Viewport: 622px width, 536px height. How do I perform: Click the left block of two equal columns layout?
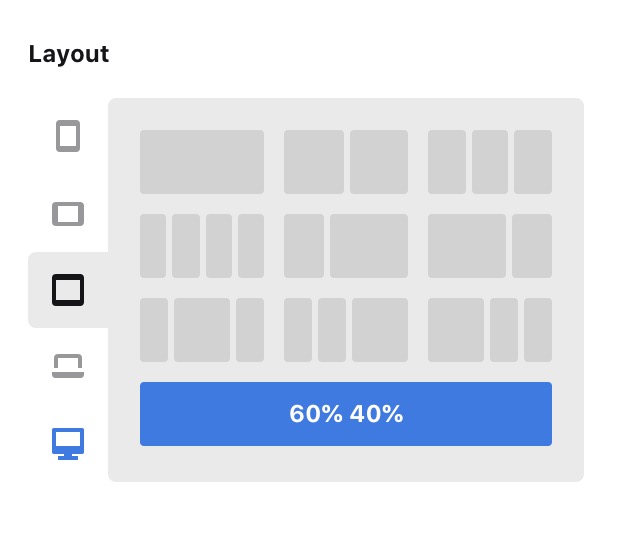[x=314, y=162]
